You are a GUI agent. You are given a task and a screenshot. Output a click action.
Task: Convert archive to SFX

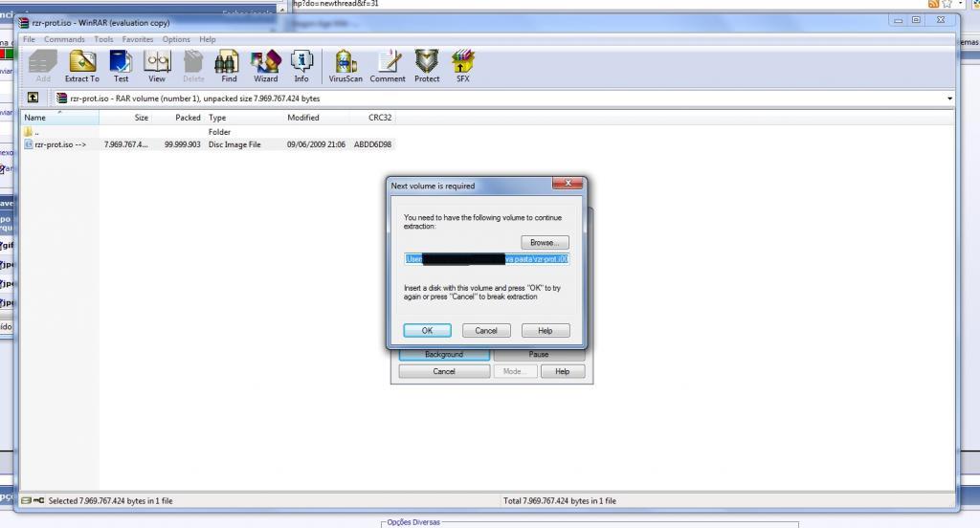coord(462,66)
